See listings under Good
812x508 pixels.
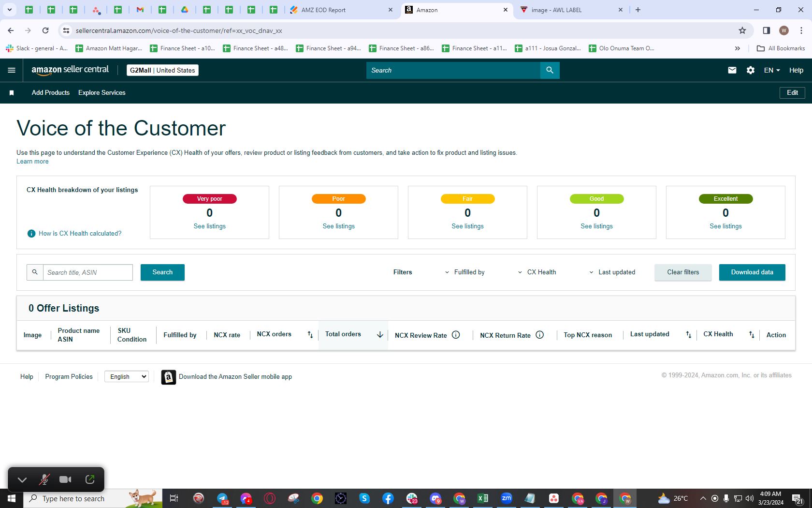click(596, 226)
